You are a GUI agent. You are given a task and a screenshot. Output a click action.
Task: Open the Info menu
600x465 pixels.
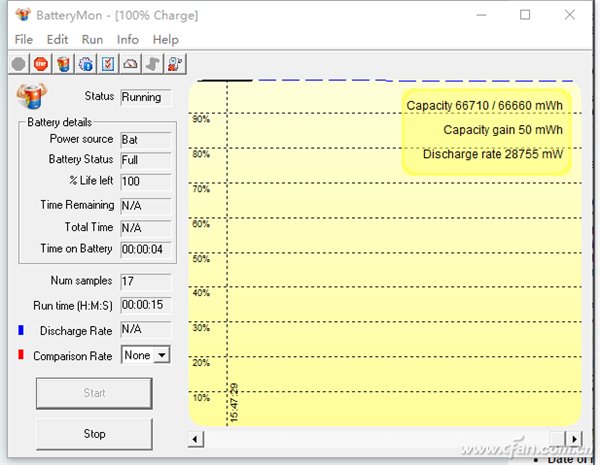(127, 39)
